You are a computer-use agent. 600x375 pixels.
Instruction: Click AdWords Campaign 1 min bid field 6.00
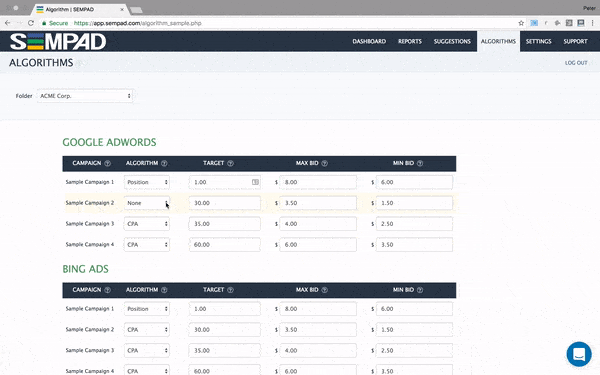[414, 182]
